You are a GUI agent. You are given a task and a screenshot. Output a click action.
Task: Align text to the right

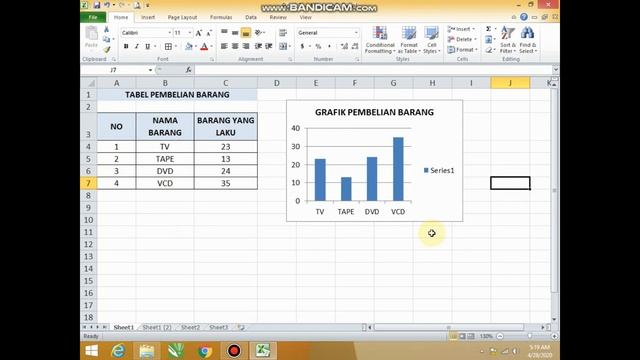[x=246, y=47]
